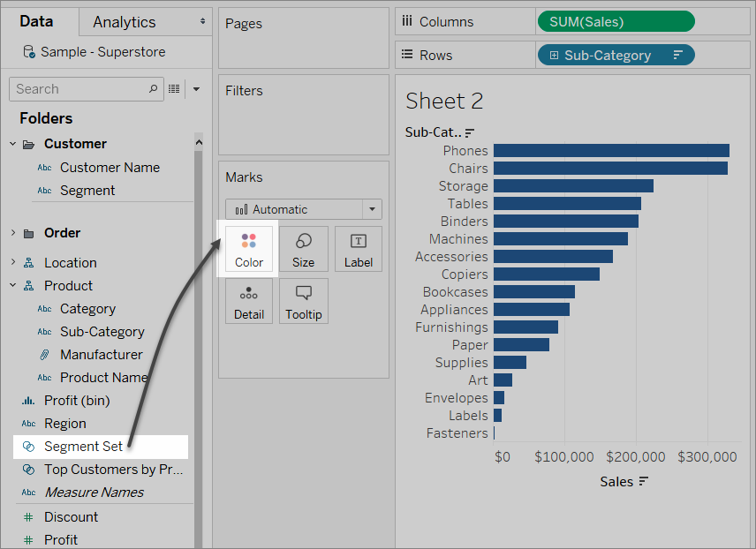Collapse the Product hierarchy
This screenshot has width=756, height=549.
[x=13, y=285]
